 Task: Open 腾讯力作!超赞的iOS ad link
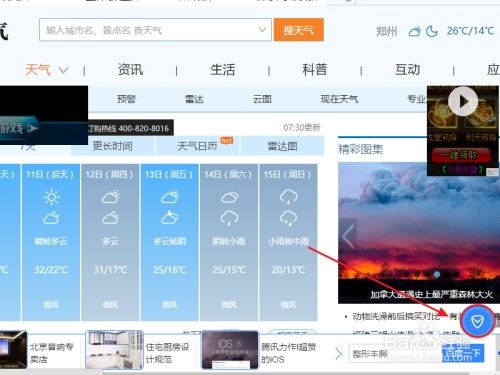289,353
